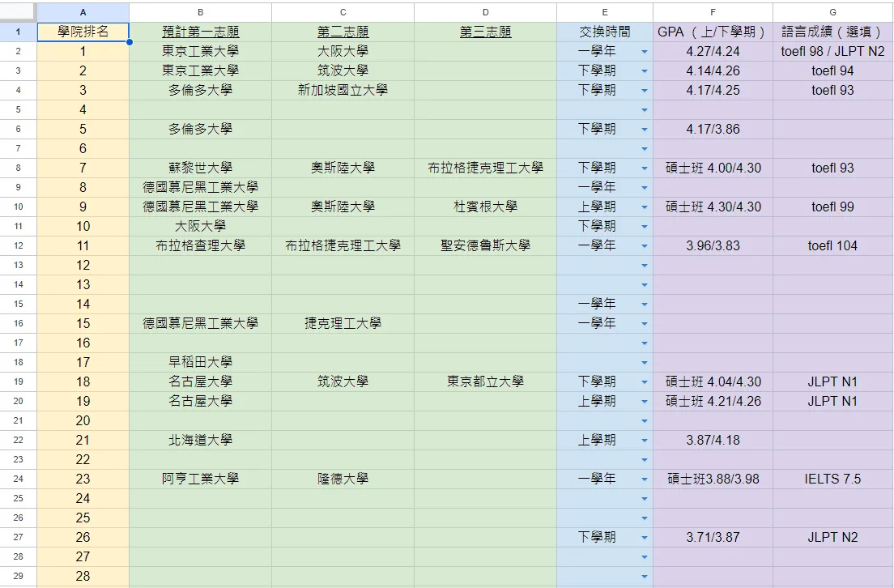The width and height of the screenshot is (894, 588).
Task: Select rank cell 20 in column A
Action: tap(83, 421)
